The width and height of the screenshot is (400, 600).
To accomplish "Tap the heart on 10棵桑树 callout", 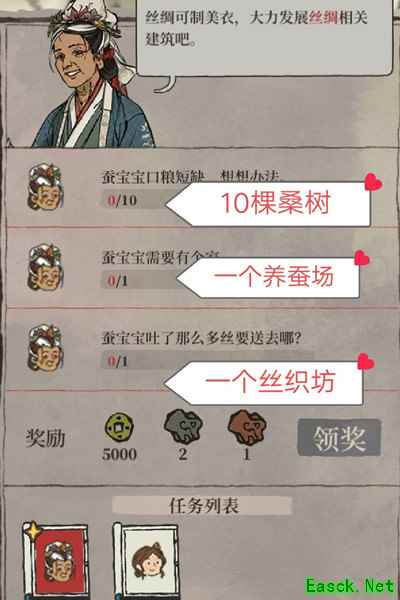I will (373, 182).
